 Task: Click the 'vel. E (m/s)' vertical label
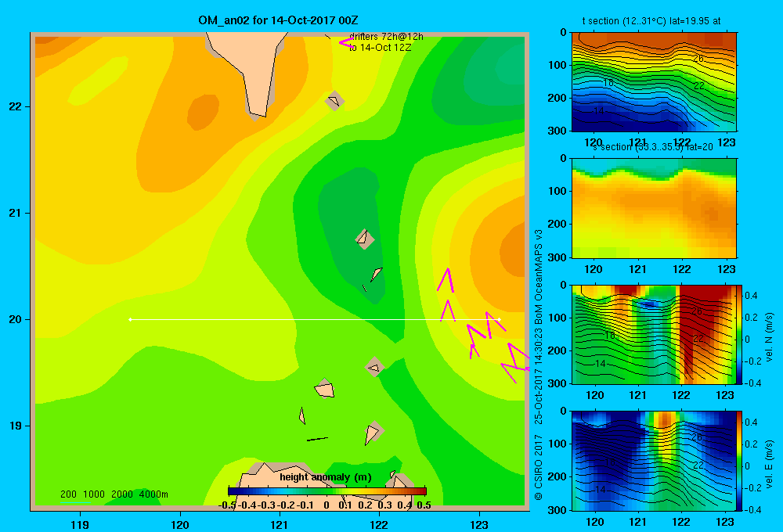pos(769,462)
